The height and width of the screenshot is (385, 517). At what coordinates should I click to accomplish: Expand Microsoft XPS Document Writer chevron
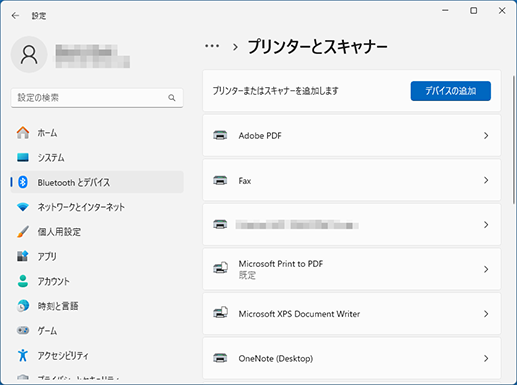(486, 314)
